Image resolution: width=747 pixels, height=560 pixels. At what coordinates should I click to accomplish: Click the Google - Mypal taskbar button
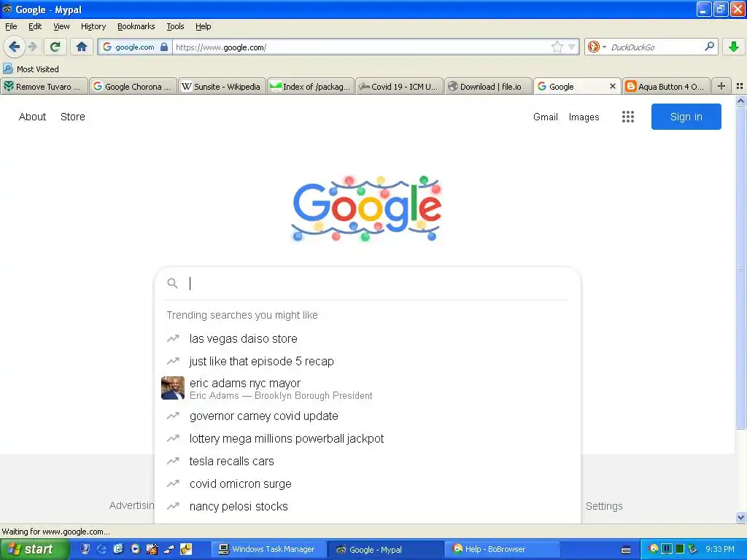(x=385, y=549)
